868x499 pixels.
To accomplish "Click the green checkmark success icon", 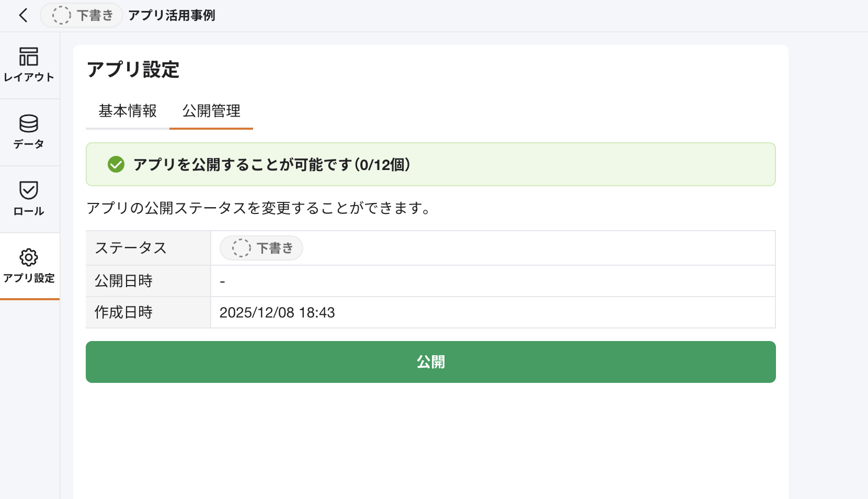I will click(x=116, y=164).
